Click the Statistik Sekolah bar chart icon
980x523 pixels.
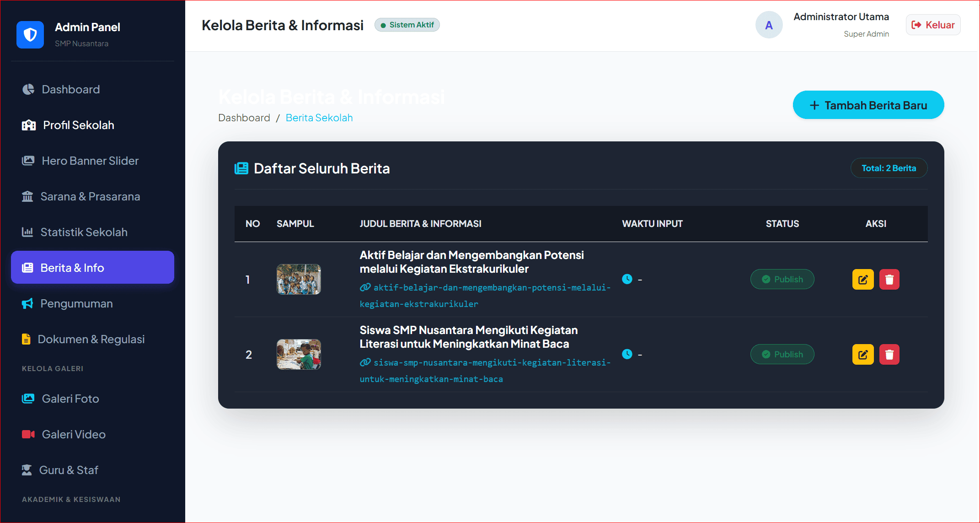coord(27,232)
